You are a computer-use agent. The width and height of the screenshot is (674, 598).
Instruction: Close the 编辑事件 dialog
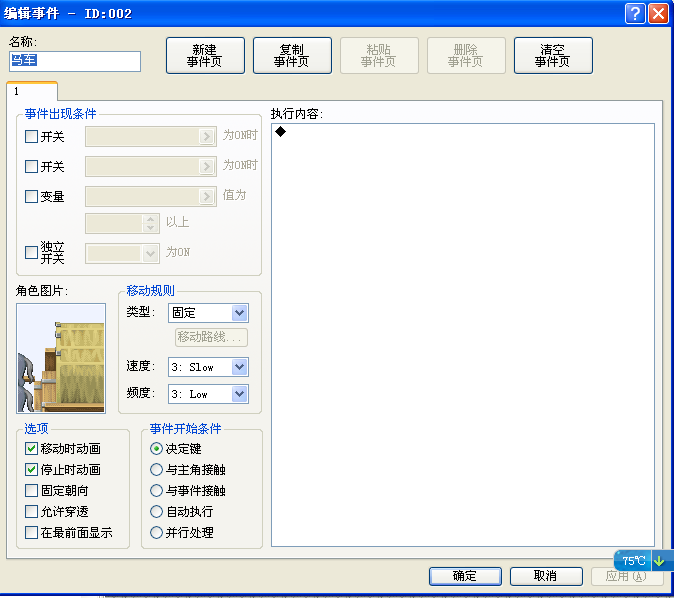(x=658, y=13)
